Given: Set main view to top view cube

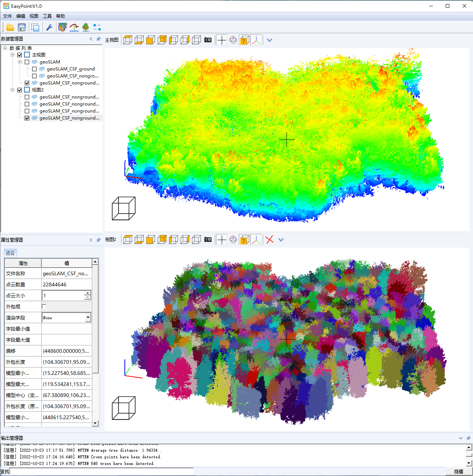Looking at the screenshot, I should pyautogui.click(x=128, y=40).
